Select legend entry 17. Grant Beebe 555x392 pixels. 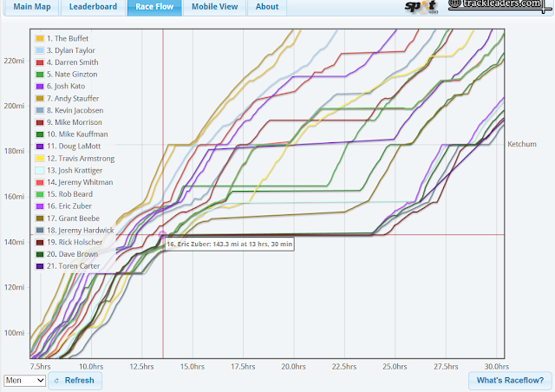pyautogui.click(x=73, y=219)
